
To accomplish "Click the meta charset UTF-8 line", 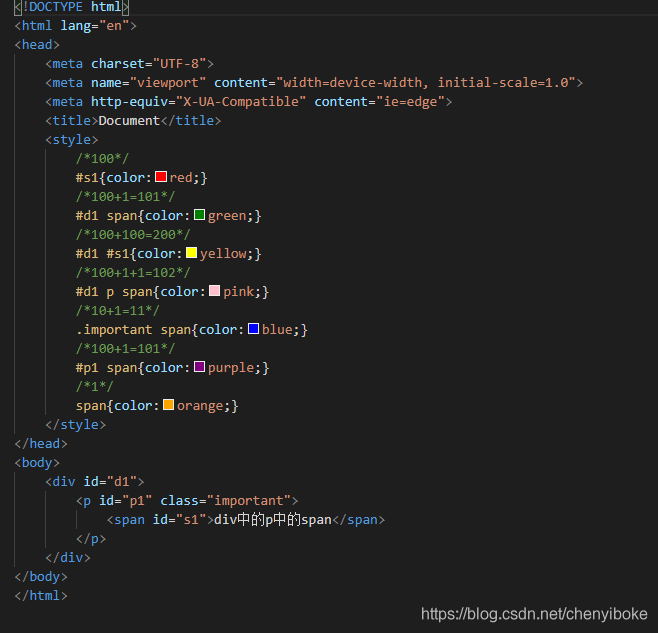I will 130,64.
